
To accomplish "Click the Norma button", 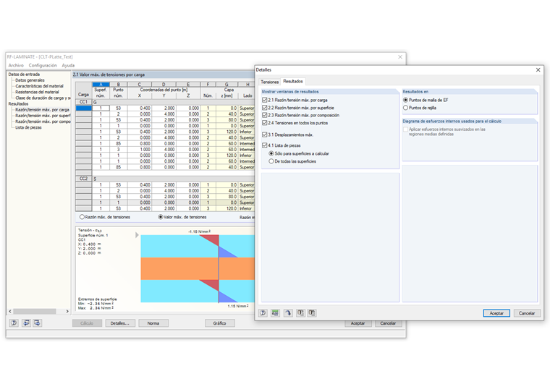I will (x=153, y=323).
